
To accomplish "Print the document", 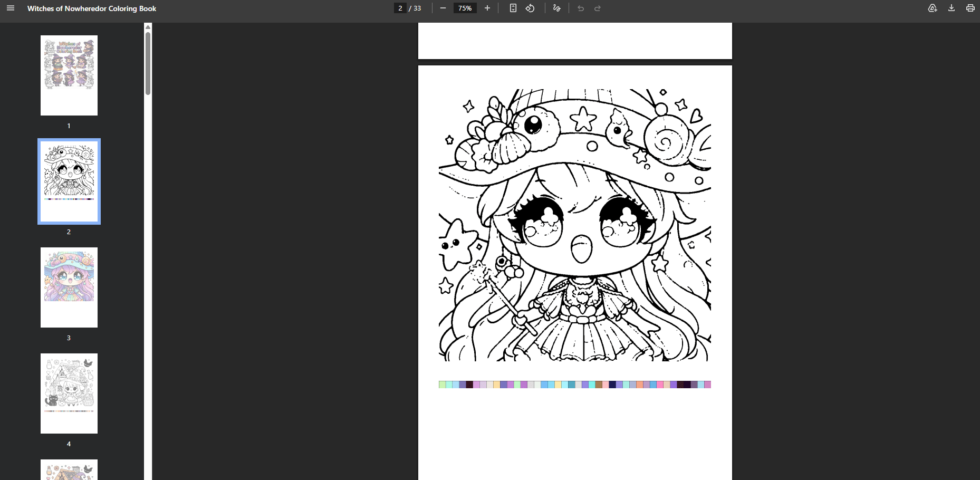I will (x=970, y=8).
